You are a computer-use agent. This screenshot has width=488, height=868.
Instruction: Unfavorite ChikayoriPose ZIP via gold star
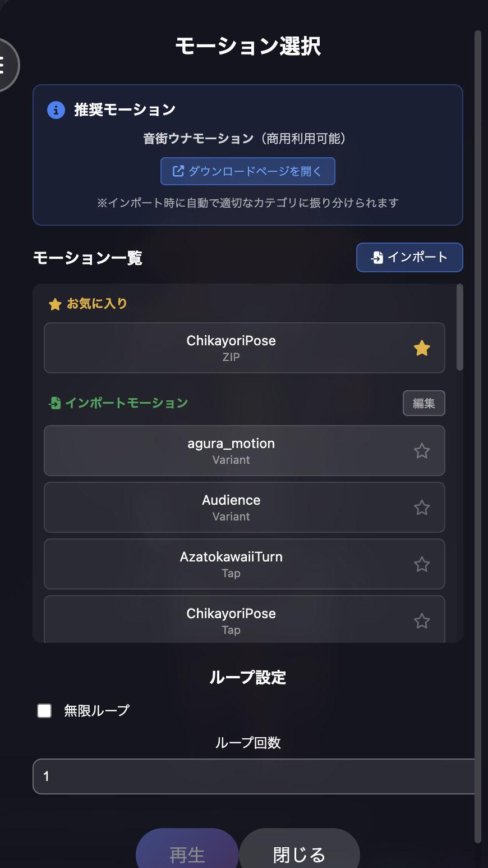pyautogui.click(x=422, y=349)
